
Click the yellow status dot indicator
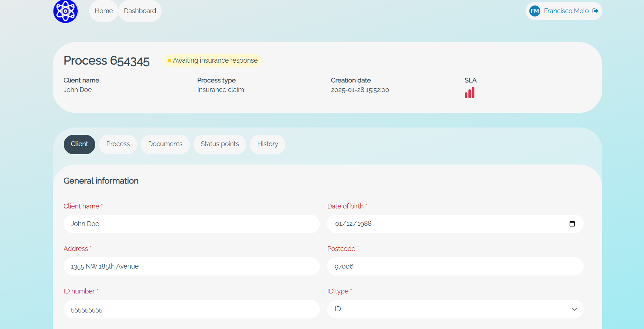169,60
